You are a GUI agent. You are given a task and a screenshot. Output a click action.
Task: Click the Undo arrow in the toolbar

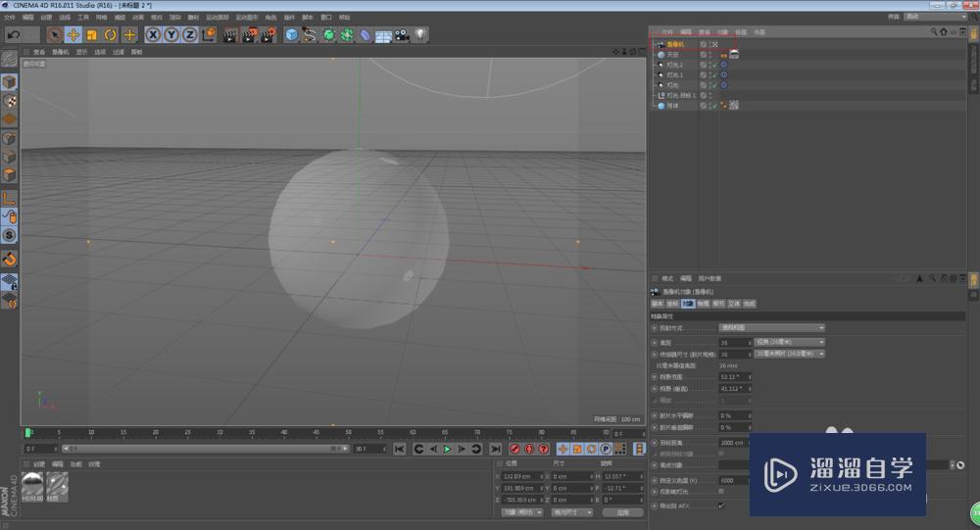pyautogui.click(x=13, y=35)
